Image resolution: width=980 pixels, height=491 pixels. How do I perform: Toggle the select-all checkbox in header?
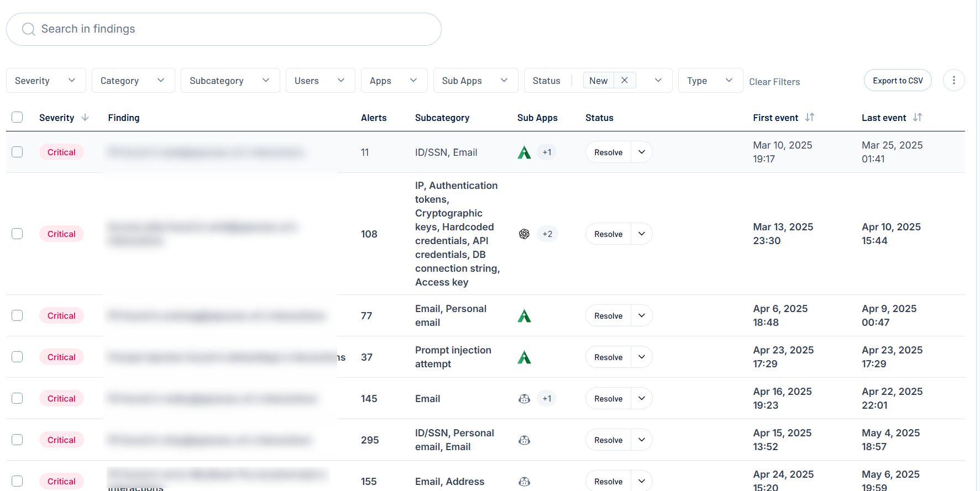click(x=17, y=118)
